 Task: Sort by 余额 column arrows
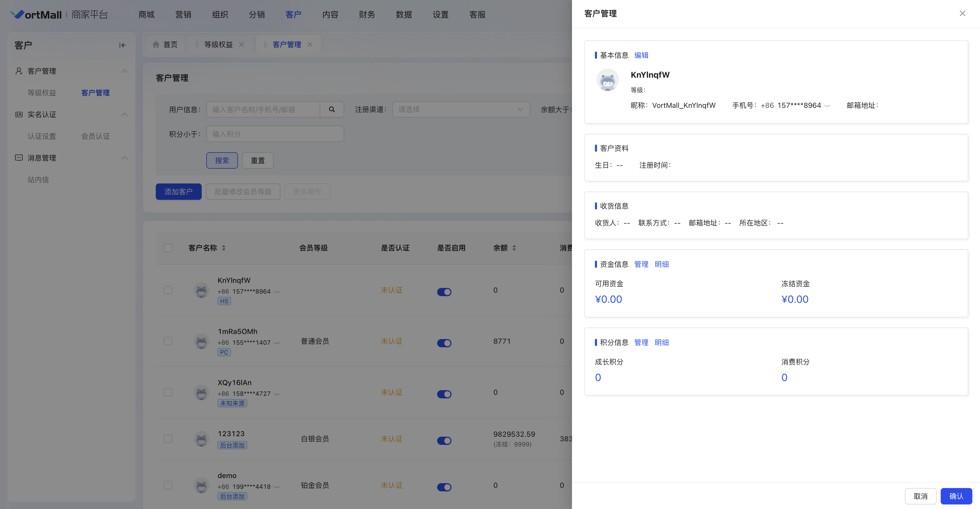click(514, 248)
